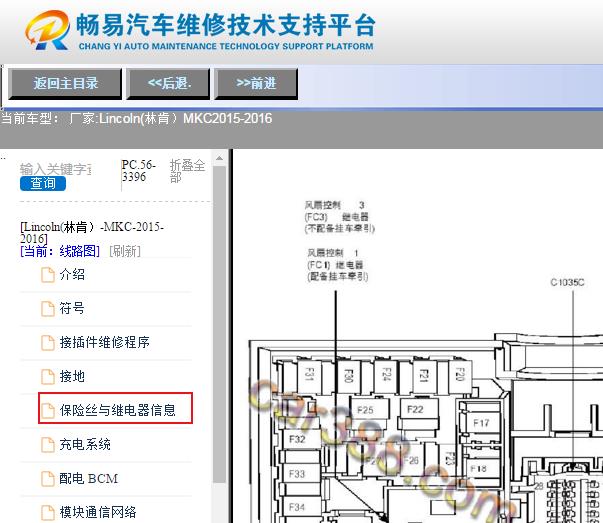The image size is (603, 523).
Task: Click fuse F17 in the diagram
Action: click(481, 423)
